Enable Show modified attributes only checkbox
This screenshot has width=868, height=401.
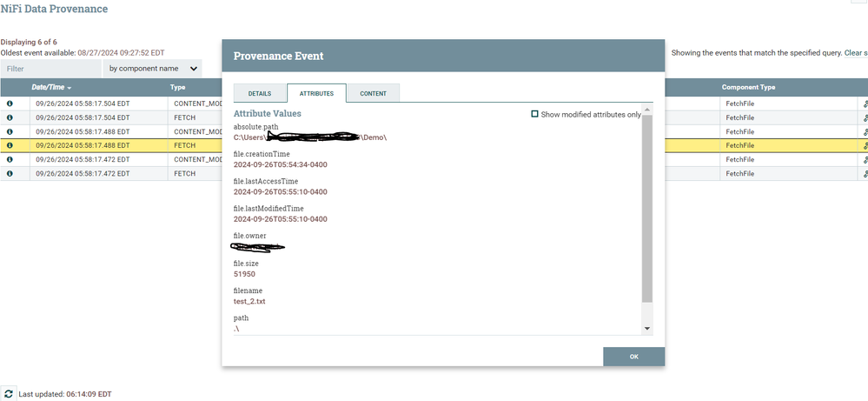[534, 114]
